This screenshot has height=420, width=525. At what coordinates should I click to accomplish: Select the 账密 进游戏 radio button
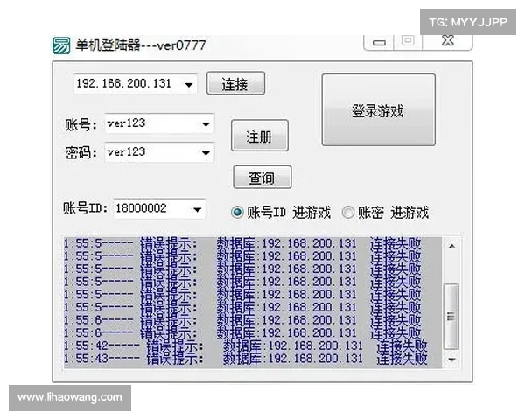pyautogui.click(x=348, y=212)
